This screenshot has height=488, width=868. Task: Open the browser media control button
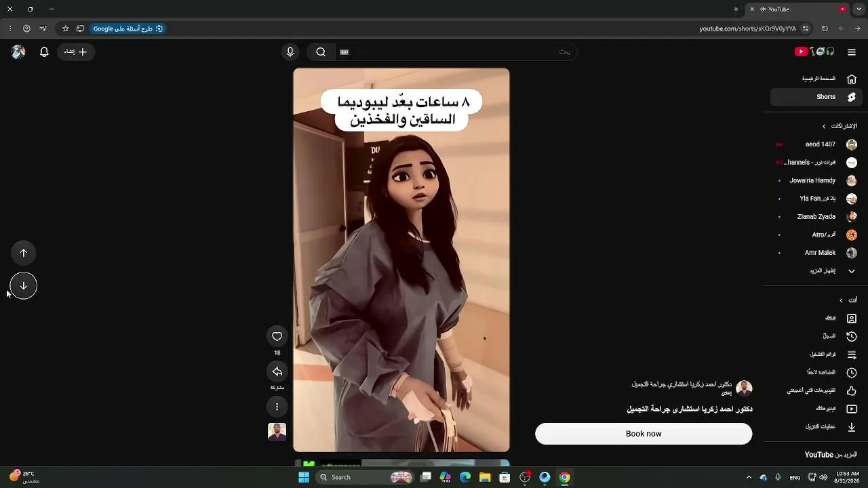43,28
